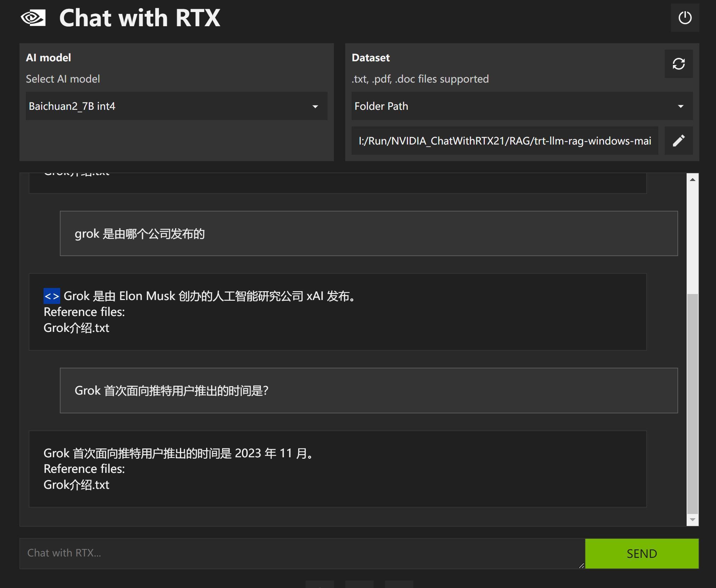Click the question 'Grok 首次面向推特用户推出的时间是?'
This screenshot has width=716, height=588.
pos(369,390)
